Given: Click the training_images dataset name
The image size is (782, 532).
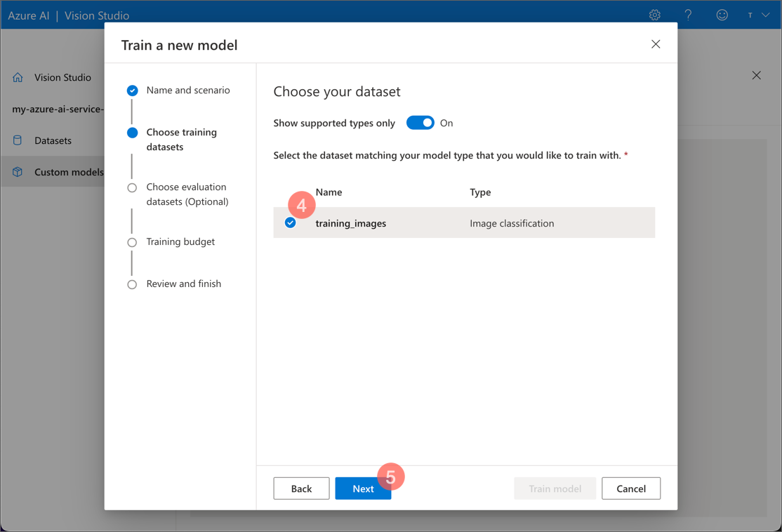Looking at the screenshot, I should tap(350, 223).
